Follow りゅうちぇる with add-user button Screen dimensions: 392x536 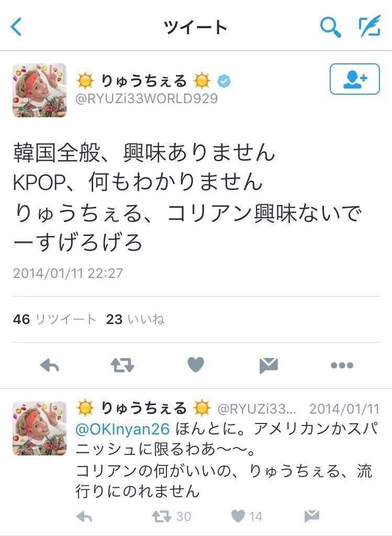pyautogui.click(x=354, y=79)
